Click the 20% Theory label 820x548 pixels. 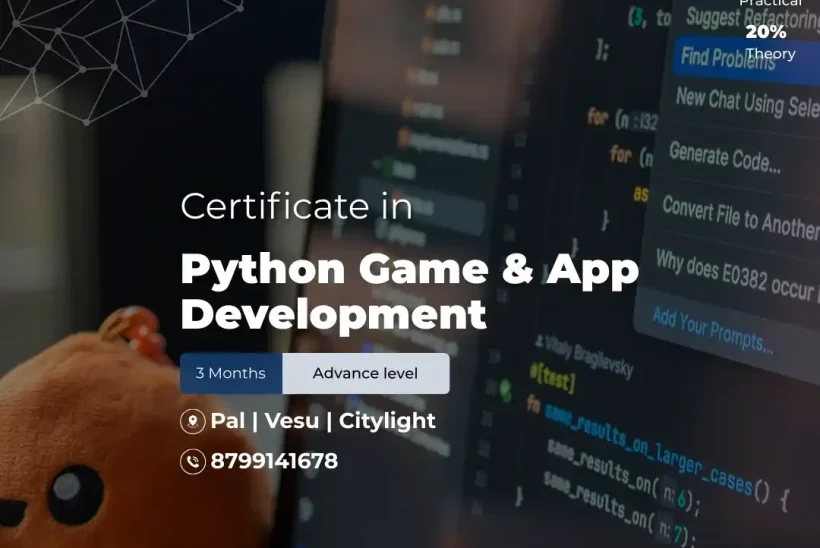click(769, 43)
